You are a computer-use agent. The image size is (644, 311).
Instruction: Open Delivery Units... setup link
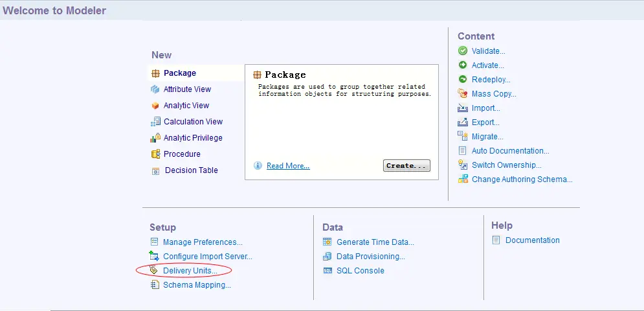(190, 271)
